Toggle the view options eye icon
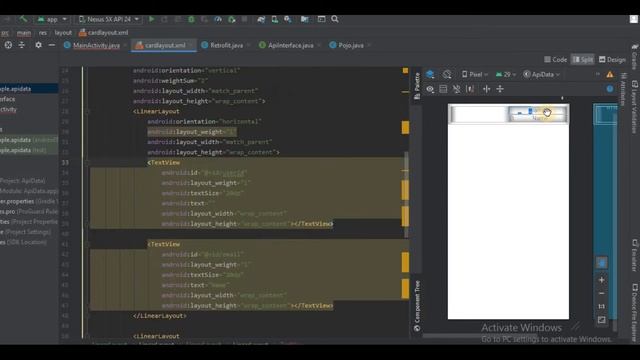Viewport: 640px width, 360px height. (x=430, y=89)
